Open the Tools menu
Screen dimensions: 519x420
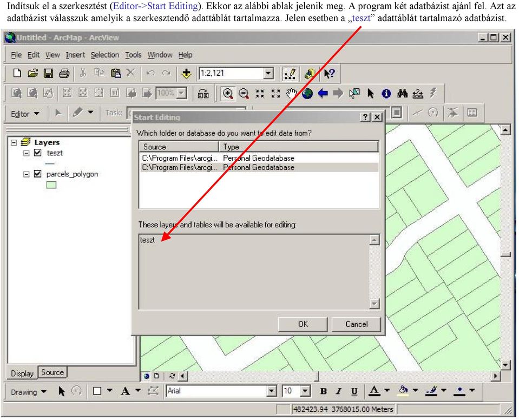click(x=133, y=55)
